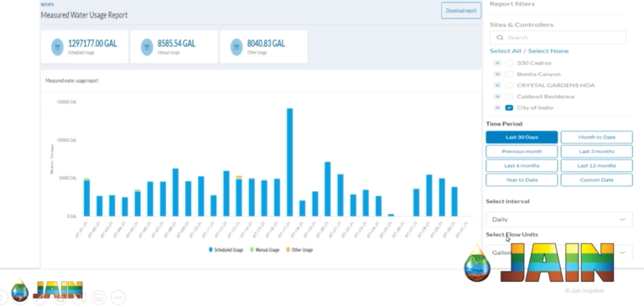The width and height of the screenshot is (644, 307).
Task: Toggle Other Usage series in chart legend
Action: [x=299, y=250]
